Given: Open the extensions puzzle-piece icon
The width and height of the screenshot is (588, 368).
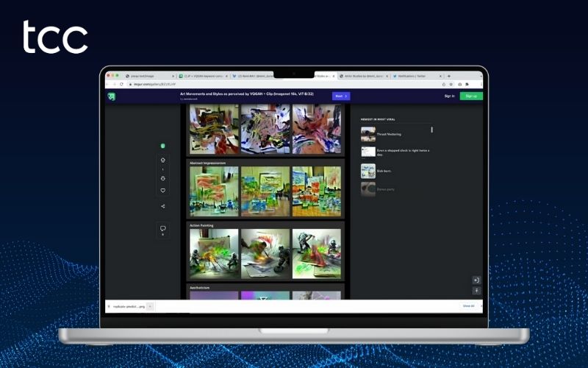Looking at the screenshot, I should coord(467,84).
